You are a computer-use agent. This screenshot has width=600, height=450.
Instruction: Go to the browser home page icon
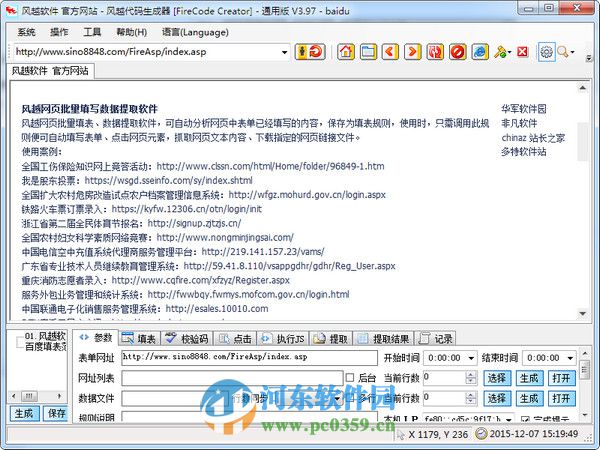pyautogui.click(x=346, y=52)
